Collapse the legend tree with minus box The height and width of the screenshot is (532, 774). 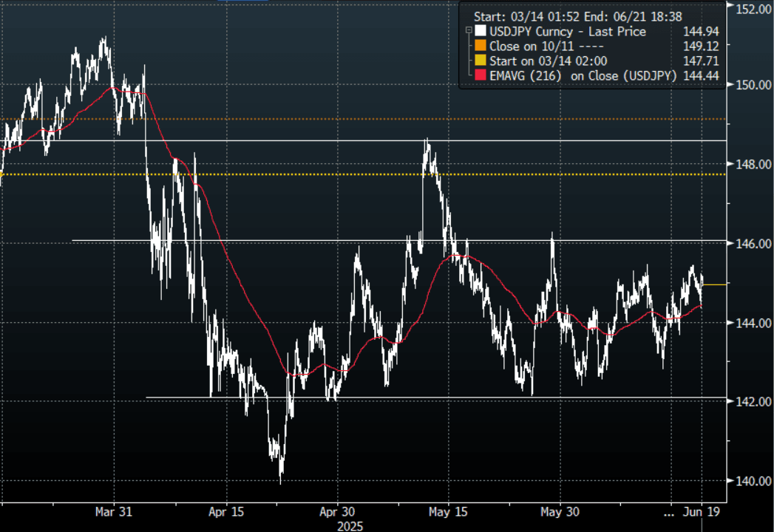469,31
